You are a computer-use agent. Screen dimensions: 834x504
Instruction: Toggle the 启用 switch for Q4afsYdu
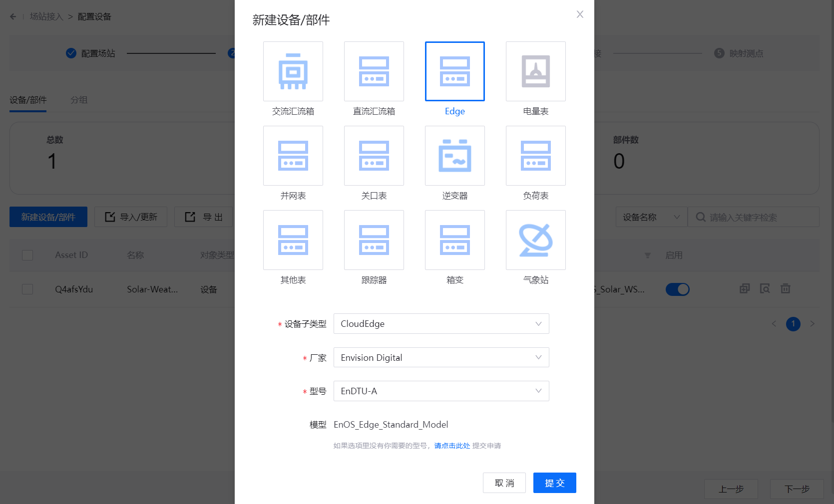pyautogui.click(x=678, y=289)
